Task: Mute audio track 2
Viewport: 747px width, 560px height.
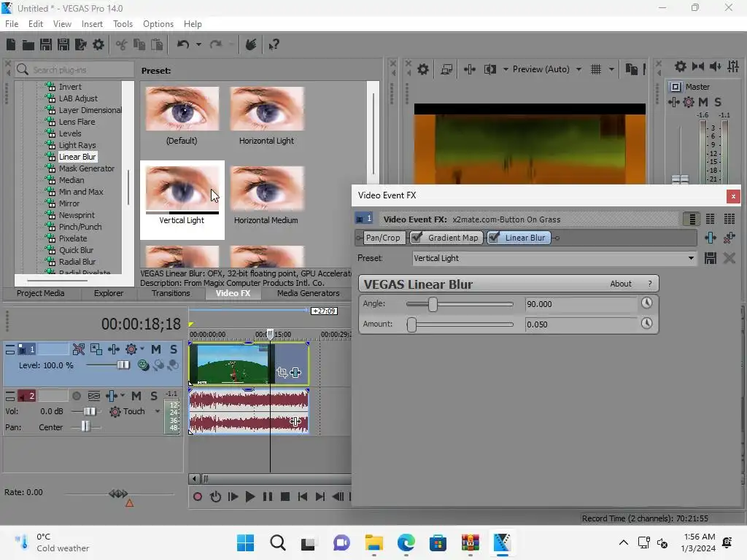Action: pos(136,396)
